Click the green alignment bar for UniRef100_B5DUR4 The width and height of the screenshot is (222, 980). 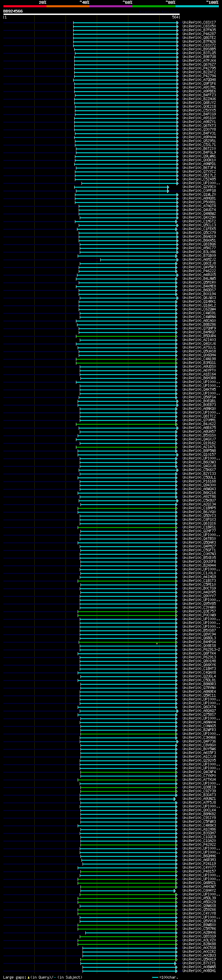(126, 336)
